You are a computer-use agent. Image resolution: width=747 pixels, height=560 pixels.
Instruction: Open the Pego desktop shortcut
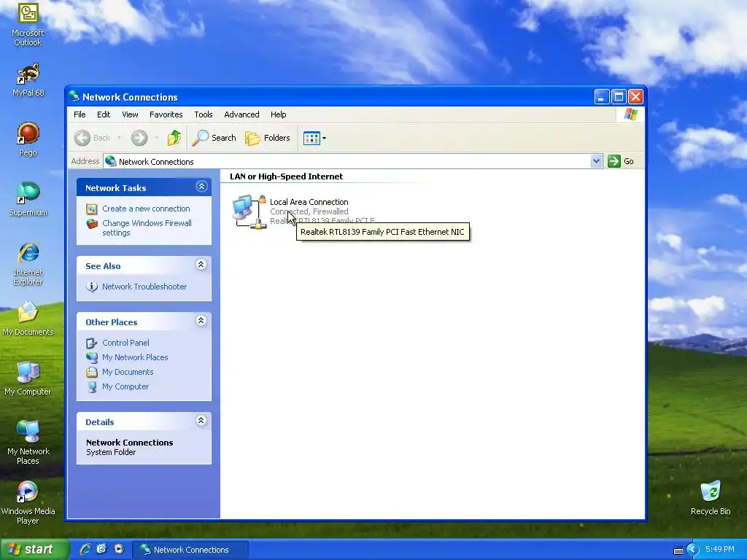[28, 139]
